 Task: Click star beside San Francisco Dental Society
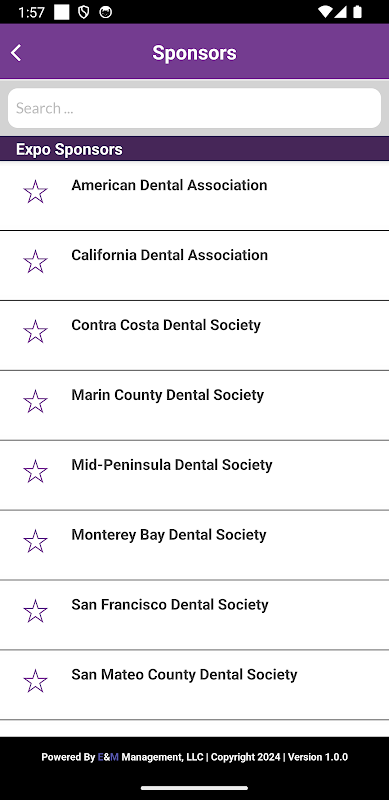tap(35, 611)
